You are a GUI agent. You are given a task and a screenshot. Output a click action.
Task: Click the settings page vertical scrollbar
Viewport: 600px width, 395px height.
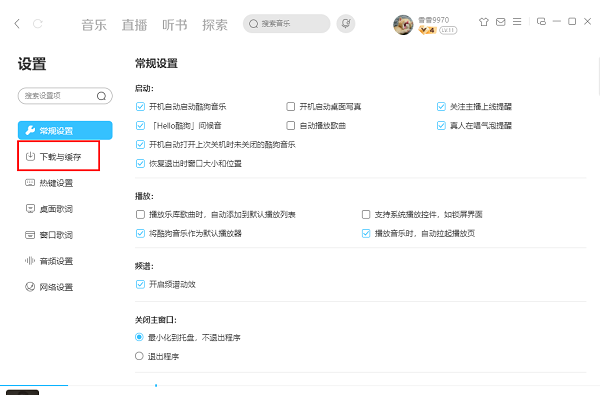click(x=598, y=77)
